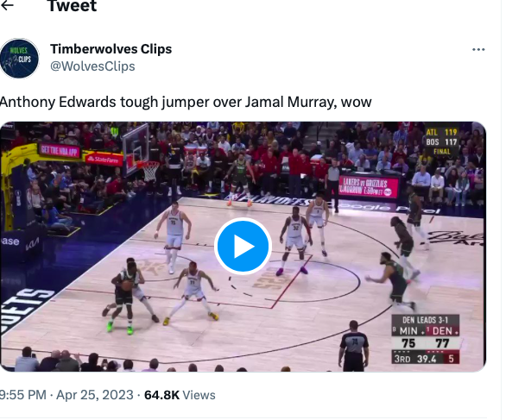This screenshot has height=420, width=512.
Task: Click the back arrow icon
Action: [x=7, y=5]
